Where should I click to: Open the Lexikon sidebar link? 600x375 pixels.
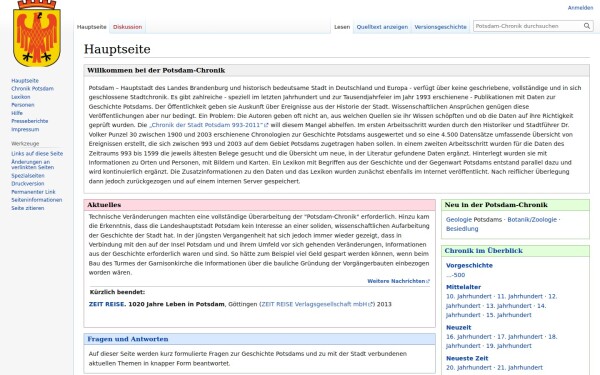tap(21, 97)
